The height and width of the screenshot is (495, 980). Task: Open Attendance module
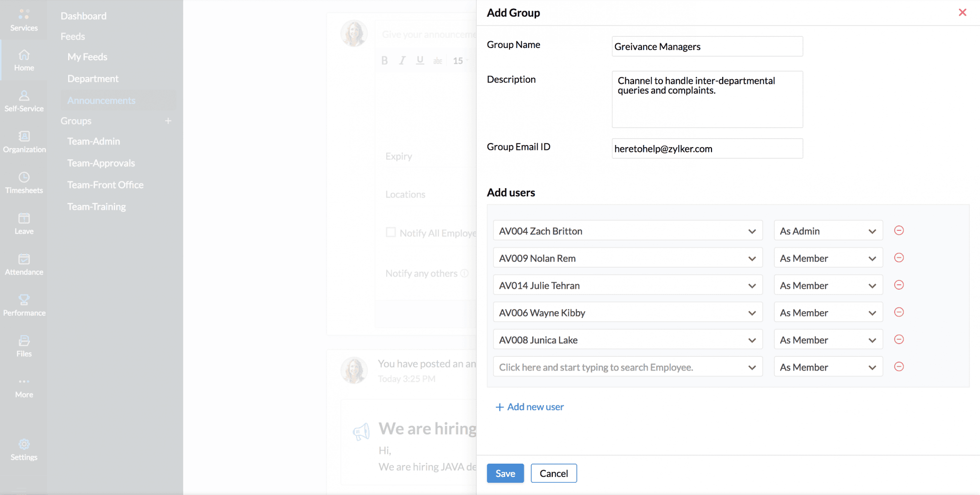point(24,265)
